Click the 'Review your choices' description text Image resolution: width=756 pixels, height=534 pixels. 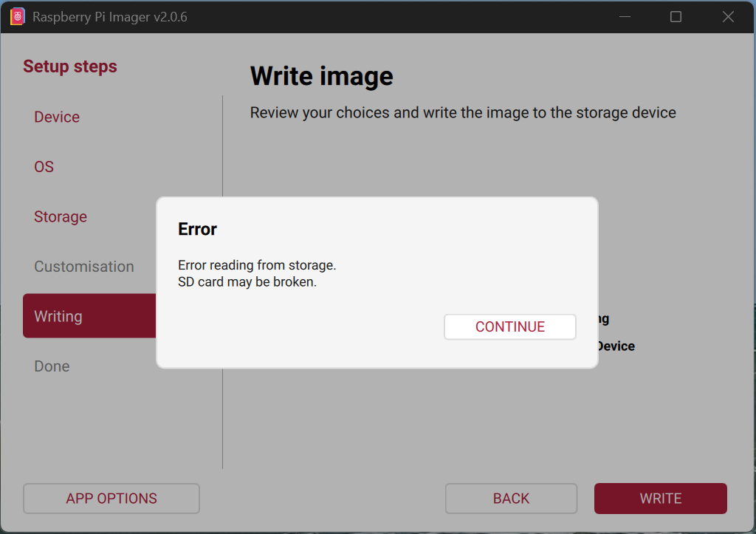pos(463,113)
